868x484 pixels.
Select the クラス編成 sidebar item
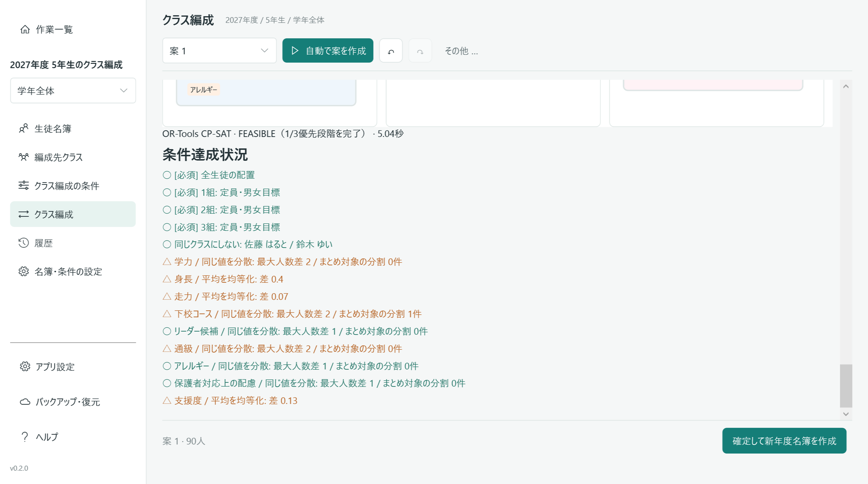pos(73,214)
